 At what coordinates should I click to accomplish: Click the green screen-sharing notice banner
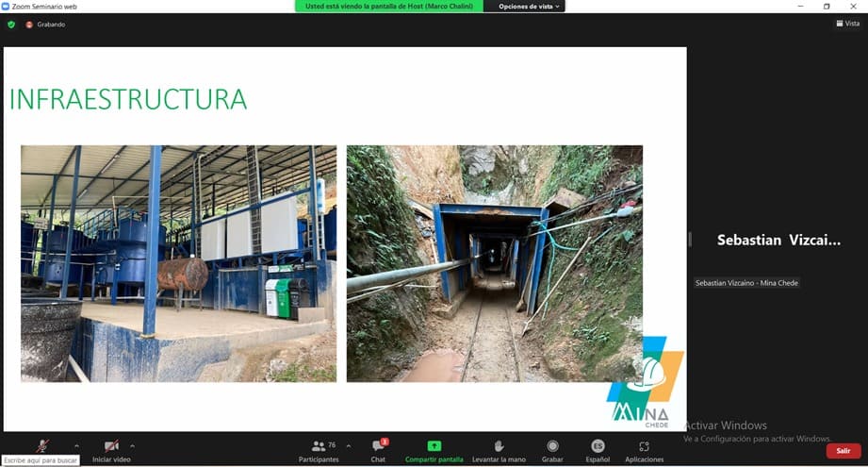[x=389, y=6]
